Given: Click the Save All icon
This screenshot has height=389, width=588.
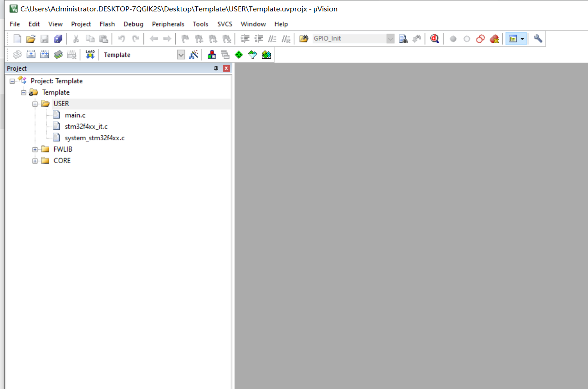Looking at the screenshot, I should [x=58, y=39].
